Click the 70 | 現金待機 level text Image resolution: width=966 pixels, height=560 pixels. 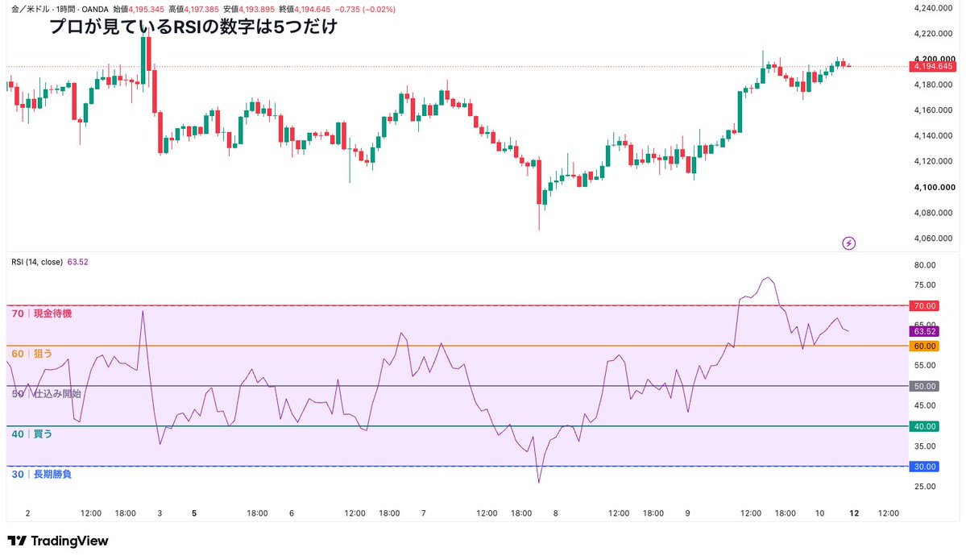41,313
